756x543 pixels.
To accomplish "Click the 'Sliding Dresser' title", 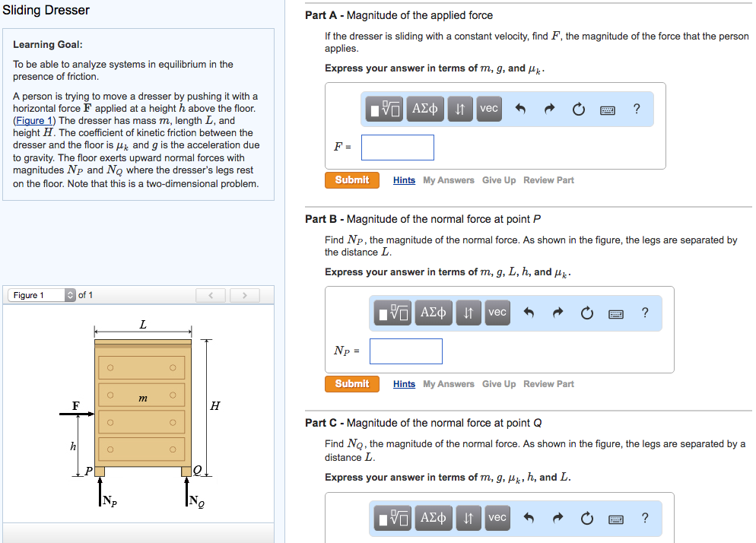I will pos(46,10).
